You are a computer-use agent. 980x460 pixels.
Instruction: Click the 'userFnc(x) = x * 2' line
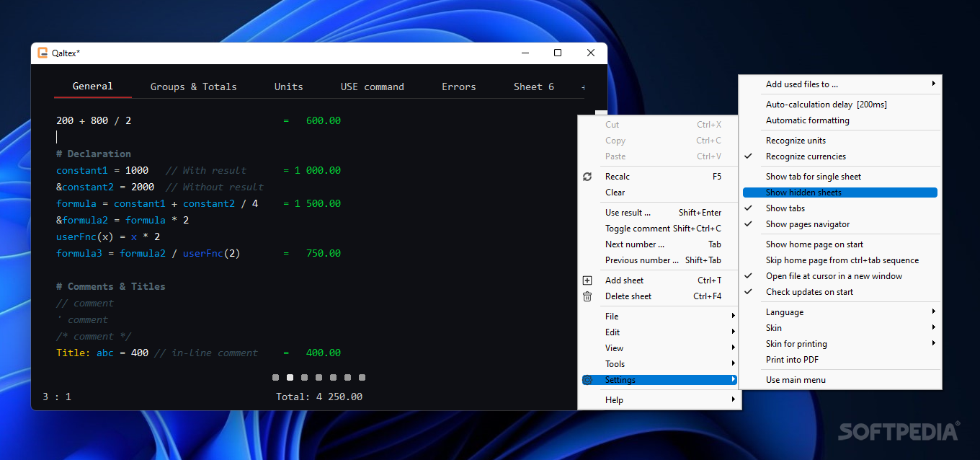click(108, 236)
